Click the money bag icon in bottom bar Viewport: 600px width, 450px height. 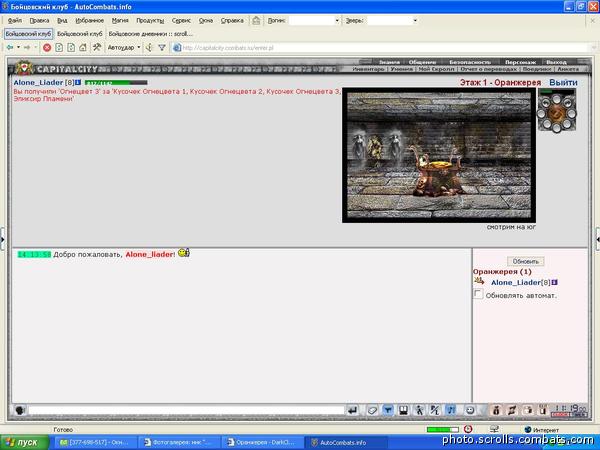pos(496,410)
